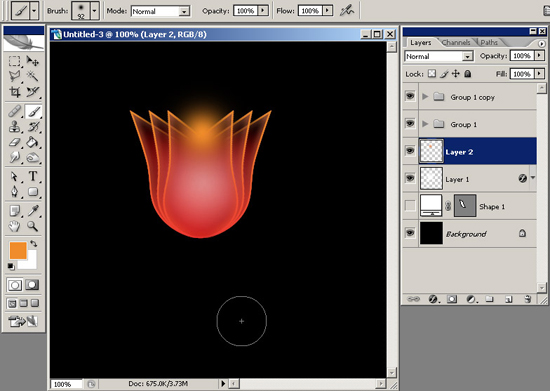Expand the Group 1 copy folder
Screen dimensions: 550x391
coord(425,96)
